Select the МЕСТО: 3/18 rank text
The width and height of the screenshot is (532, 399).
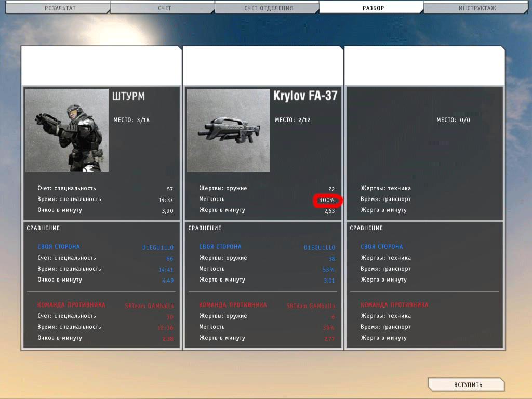click(x=131, y=120)
